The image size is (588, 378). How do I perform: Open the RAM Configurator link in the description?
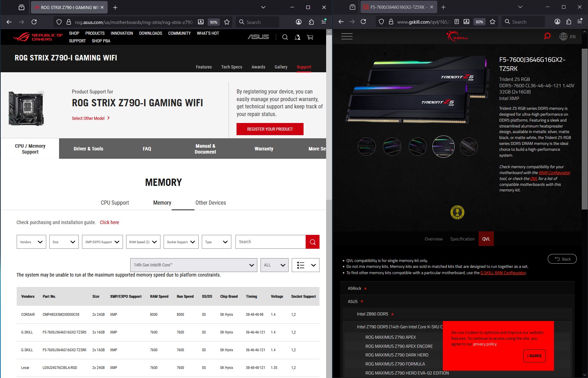point(554,173)
